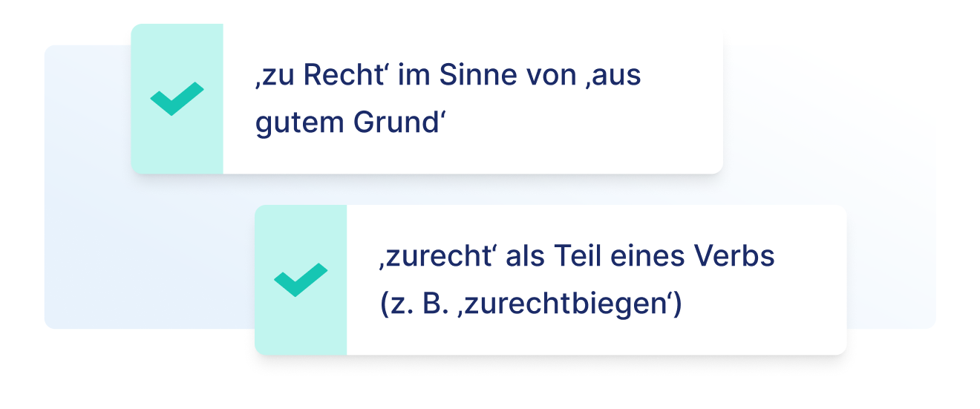Click the text 'gutem Grund'

tap(347, 122)
